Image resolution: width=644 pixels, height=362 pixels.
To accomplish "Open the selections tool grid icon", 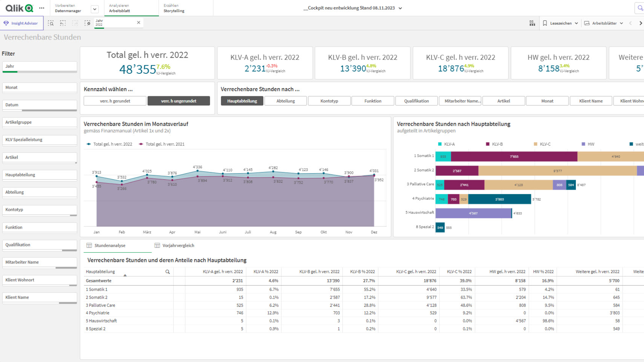I will (x=532, y=23).
